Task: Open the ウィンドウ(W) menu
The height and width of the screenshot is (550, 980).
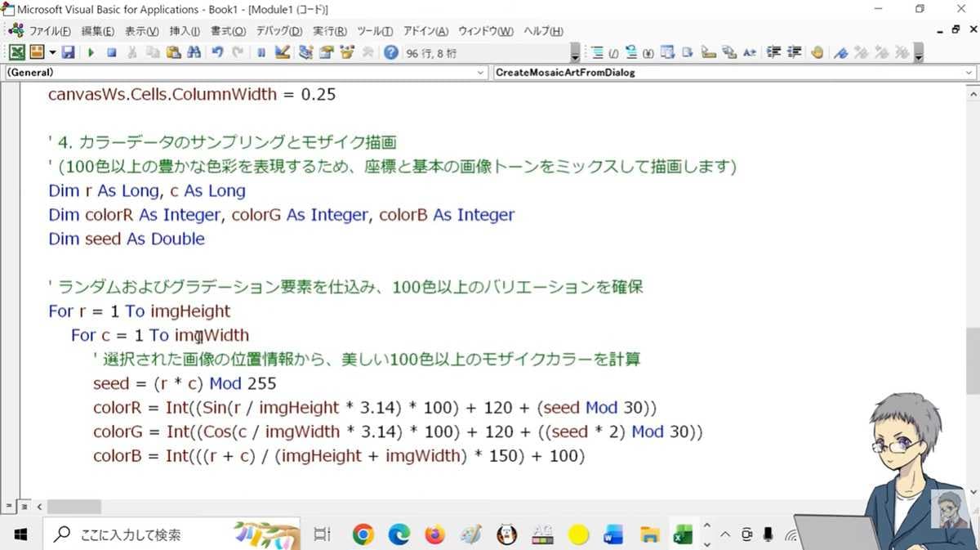Action: pyautogui.click(x=486, y=31)
